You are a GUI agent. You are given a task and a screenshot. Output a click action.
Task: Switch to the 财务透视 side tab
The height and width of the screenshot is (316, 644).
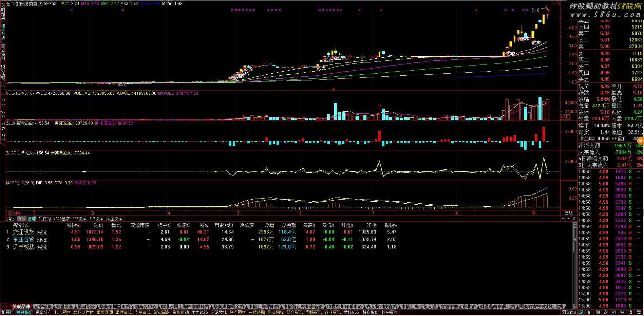click(3, 72)
